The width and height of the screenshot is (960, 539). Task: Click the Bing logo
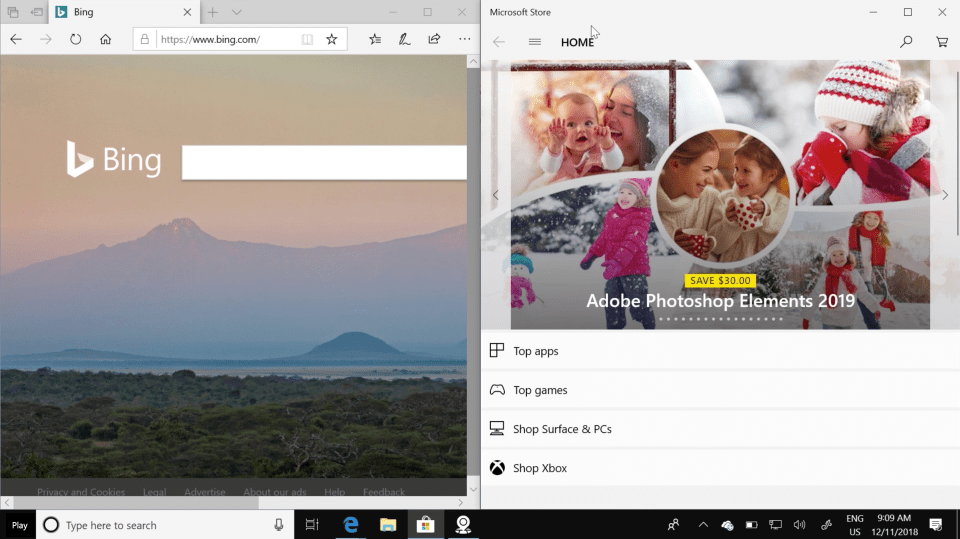click(114, 159)
